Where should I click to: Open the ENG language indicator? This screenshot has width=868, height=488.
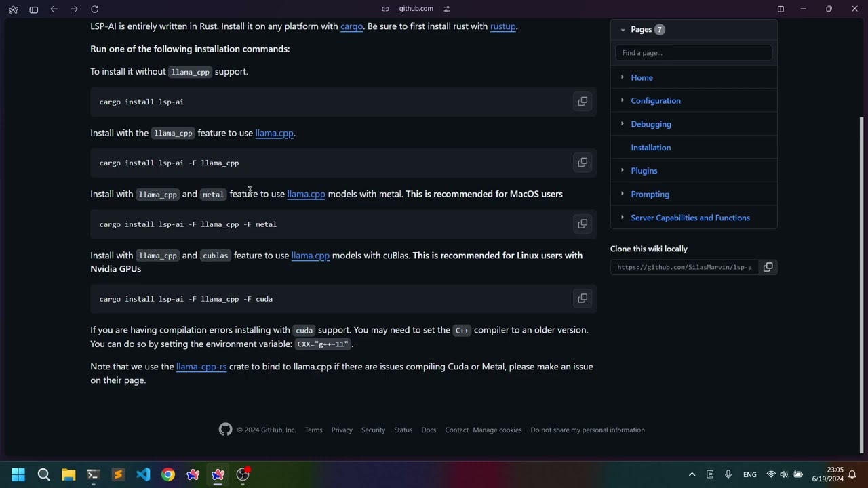point(749,474)
